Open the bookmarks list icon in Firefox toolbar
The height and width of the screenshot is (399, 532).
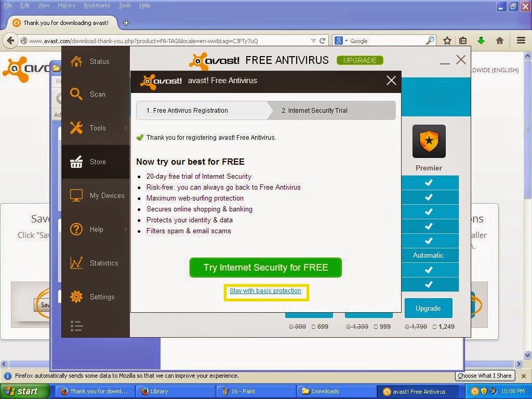(x=463, y=41)
